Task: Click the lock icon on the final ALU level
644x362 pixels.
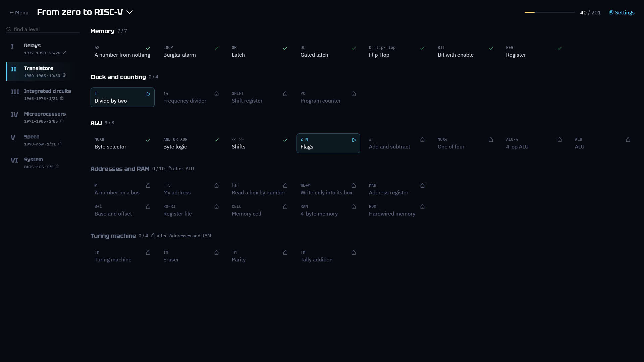Action: tap(628, 140)
